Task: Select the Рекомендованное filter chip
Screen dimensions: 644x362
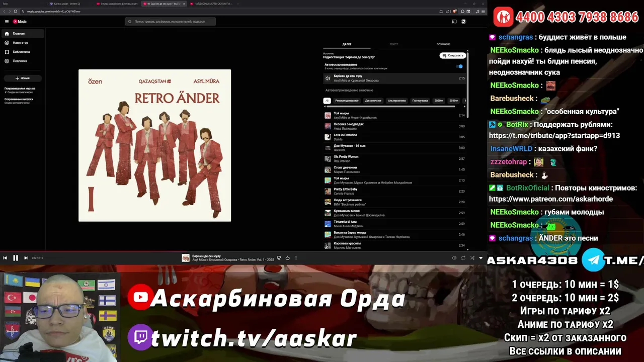Action: [347, 101]
